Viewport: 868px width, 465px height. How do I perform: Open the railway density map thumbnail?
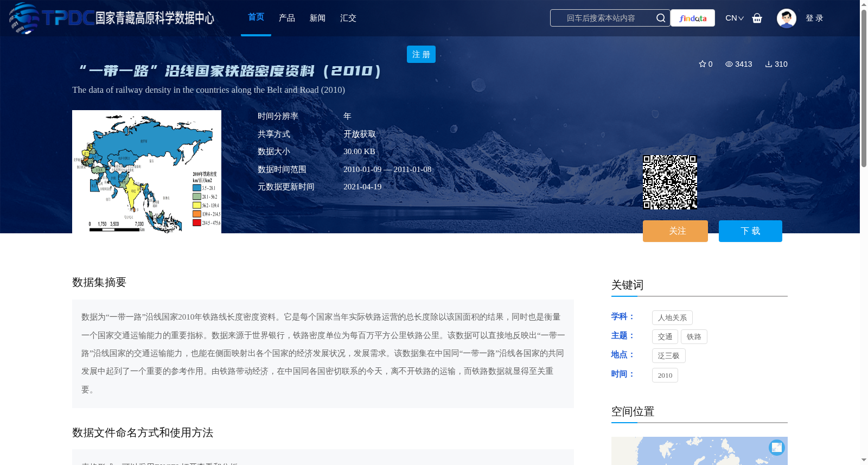pyautogui.click(x=146, y=171)
